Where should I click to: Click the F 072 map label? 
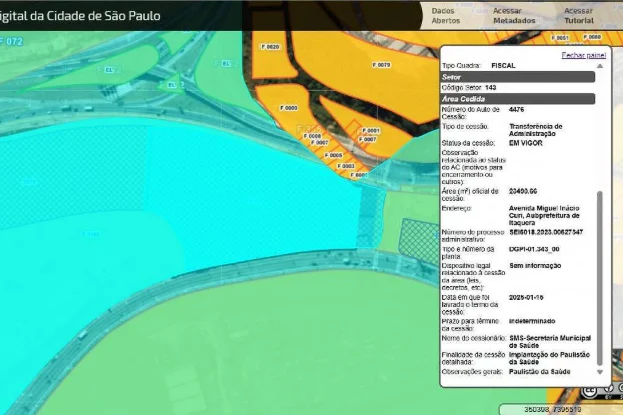click(x=12, y=41)
